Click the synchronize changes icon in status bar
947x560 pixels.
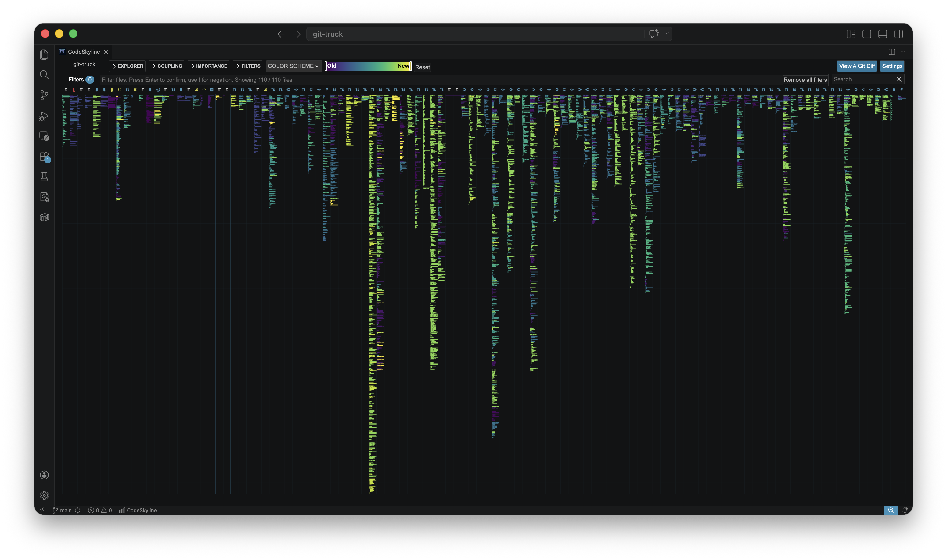(78, 510)
